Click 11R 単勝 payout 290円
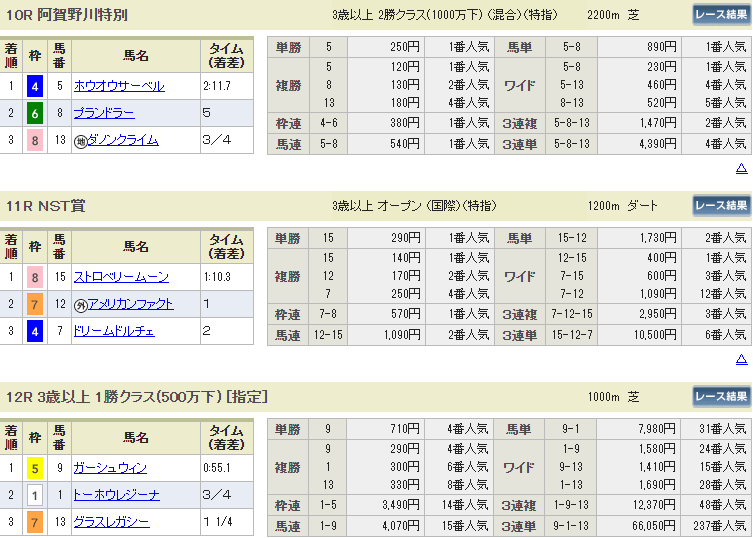The height and width of the screenshot is (538, 753). pos(404,238)
